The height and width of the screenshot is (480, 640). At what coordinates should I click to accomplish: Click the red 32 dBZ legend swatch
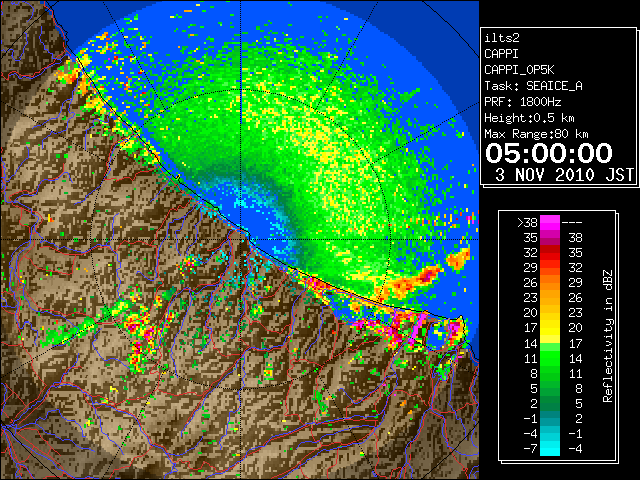pos(550,253)
